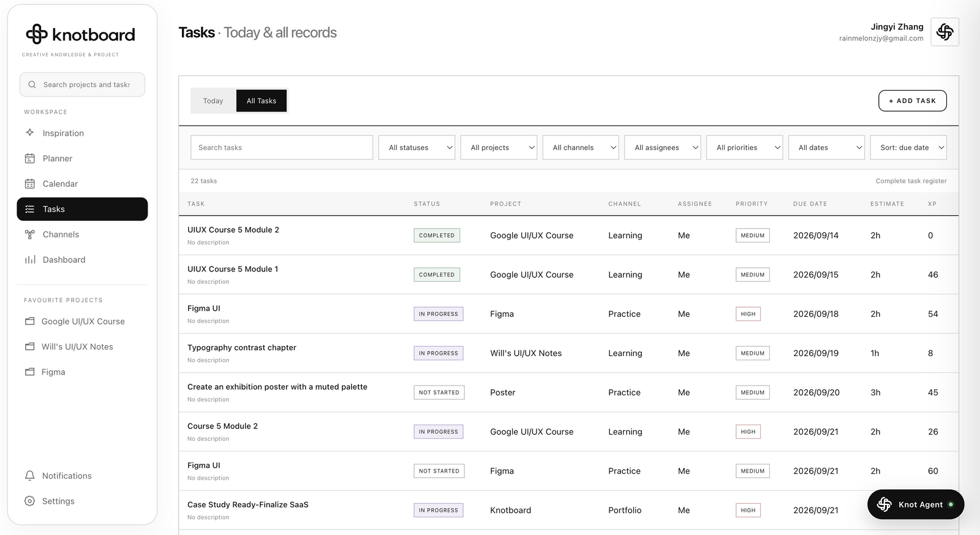Image resolution: width=980 pixels, height=535 pixels.
Task: Open the Sort: due date dropdown
Action: (908, 147)
